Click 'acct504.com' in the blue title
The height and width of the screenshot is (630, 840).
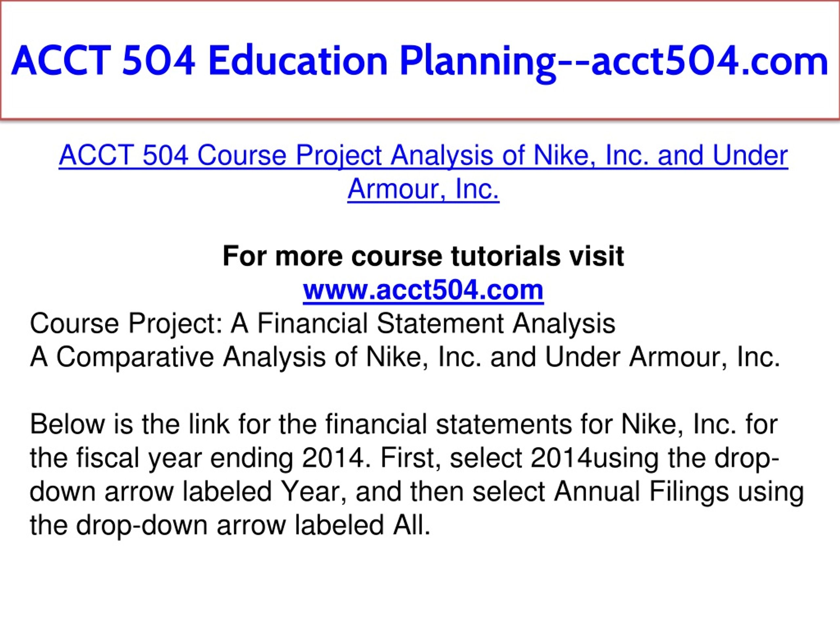pos(709,61)
